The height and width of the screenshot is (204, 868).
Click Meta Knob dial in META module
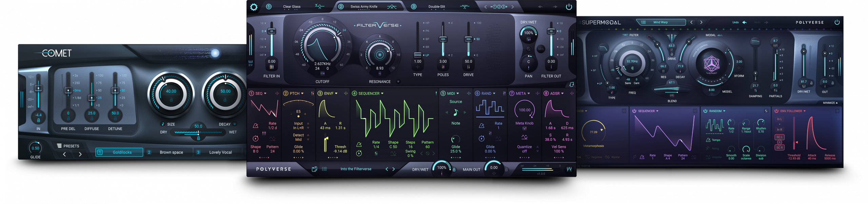pyautogui.click(x=525, y=110)
